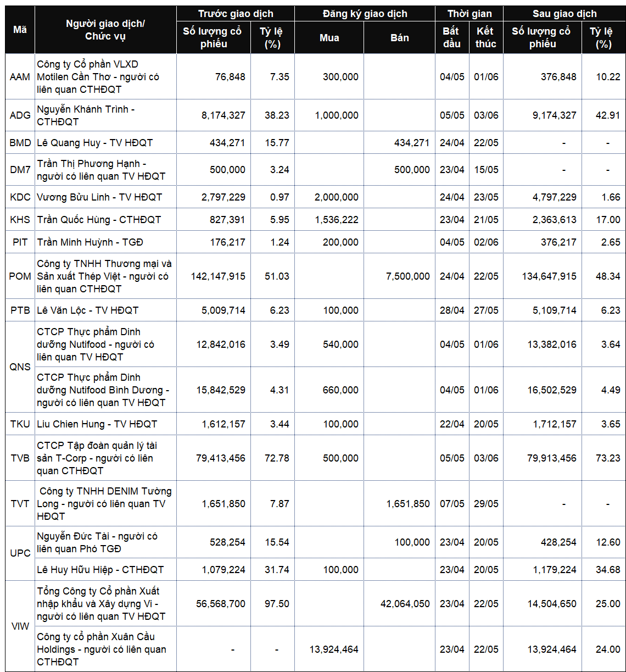Select the 29/05 end date cell
This screenshot has width=626, height=672.
pyautogui.click(x=485, y=504)
